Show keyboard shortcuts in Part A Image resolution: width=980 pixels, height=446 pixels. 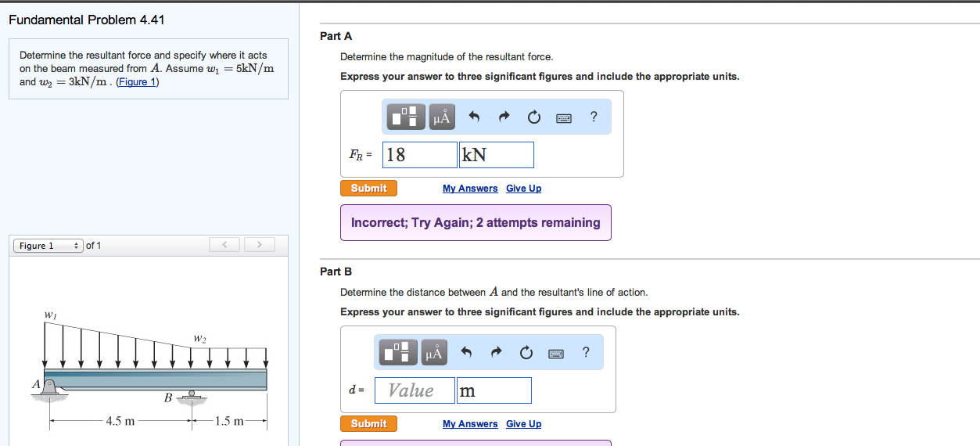(x=564, y=118)
